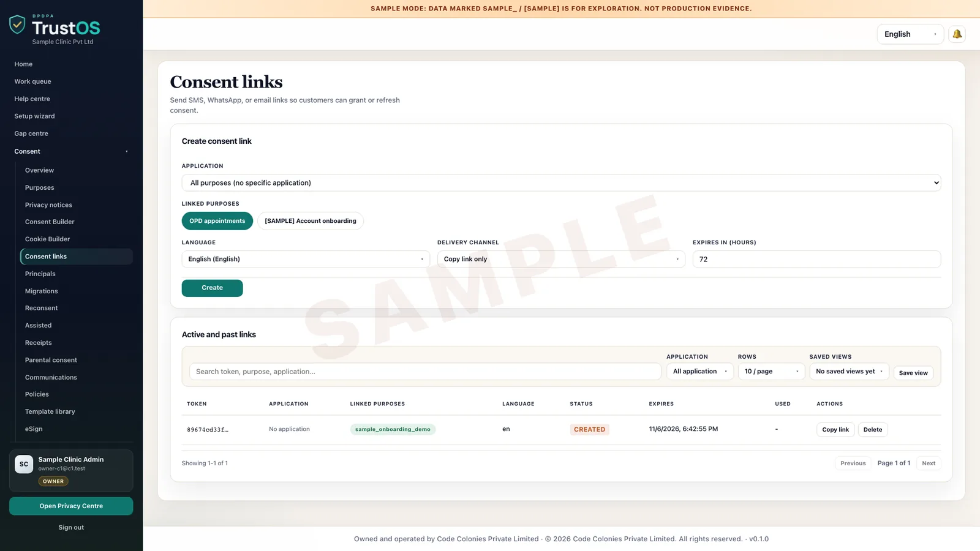This screenshot has height=551, width=980.
Task: Navigate to Purposes in sidebar
Action: coord(40,188)
